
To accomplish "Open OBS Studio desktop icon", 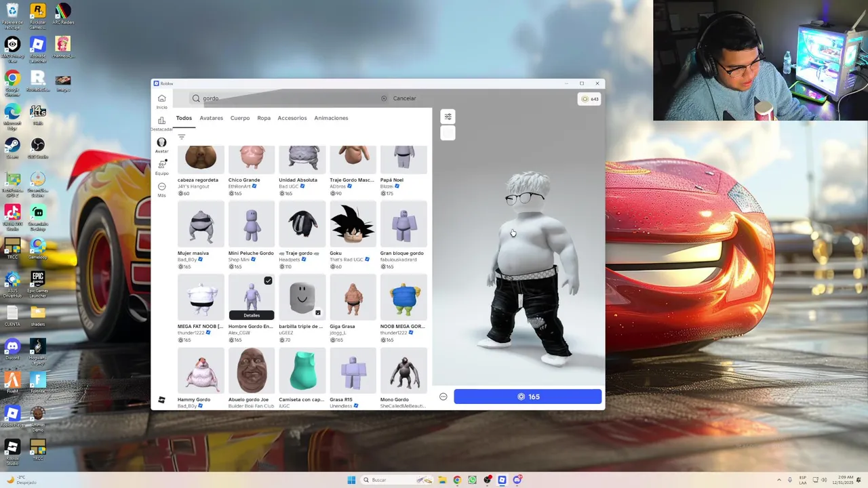I will tap(38, 148).
